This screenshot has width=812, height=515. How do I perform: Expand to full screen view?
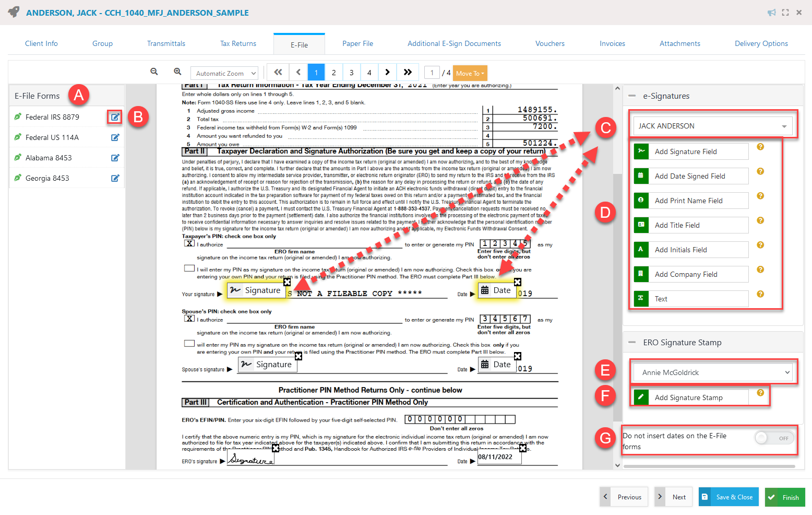pyautogui.click(x=785, y=12)
